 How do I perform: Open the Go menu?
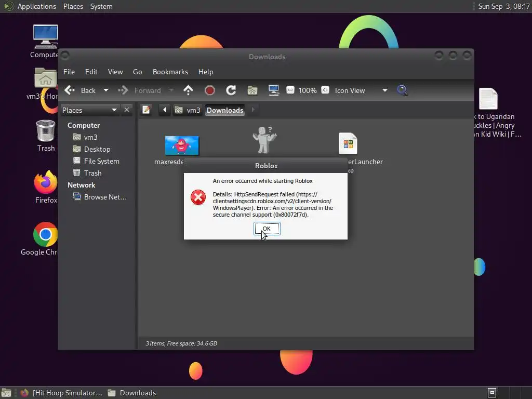[137, 72]
